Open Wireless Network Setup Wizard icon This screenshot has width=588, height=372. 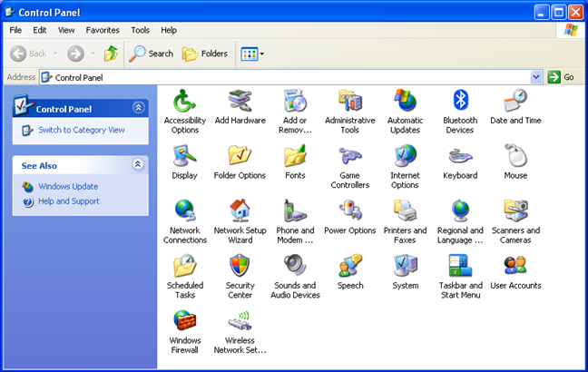pos(240,320)
